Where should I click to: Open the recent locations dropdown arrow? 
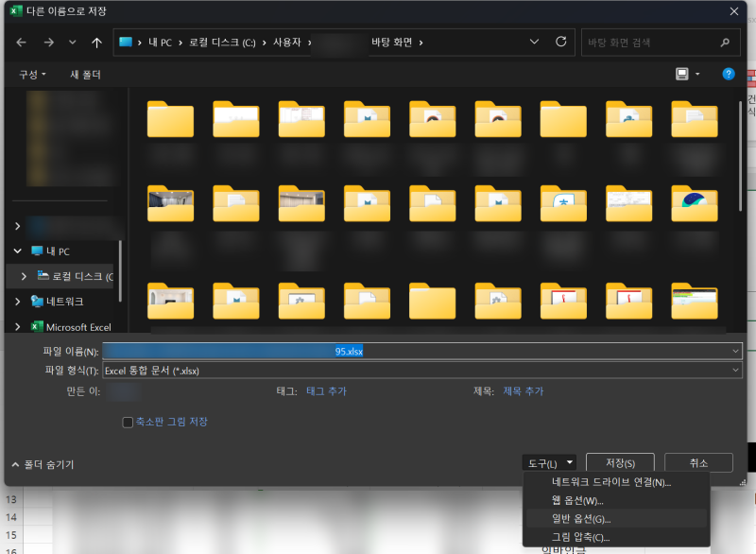pos(73,43)
